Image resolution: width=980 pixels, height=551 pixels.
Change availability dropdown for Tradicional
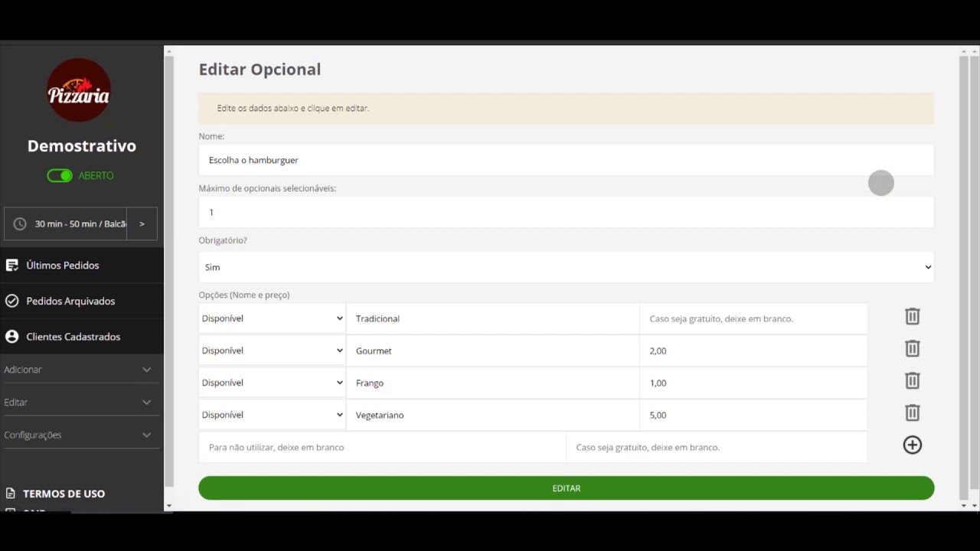click(272, 318)
